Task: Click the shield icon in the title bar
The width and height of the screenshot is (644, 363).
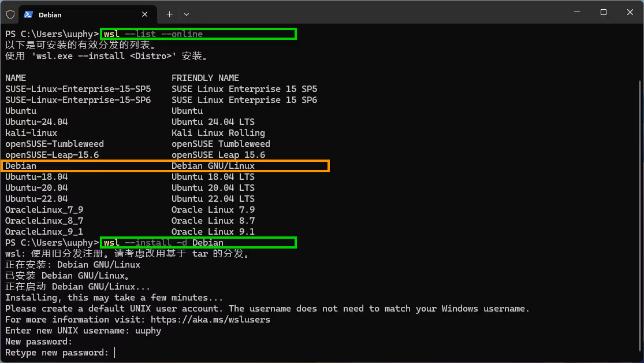Action: 10,14
